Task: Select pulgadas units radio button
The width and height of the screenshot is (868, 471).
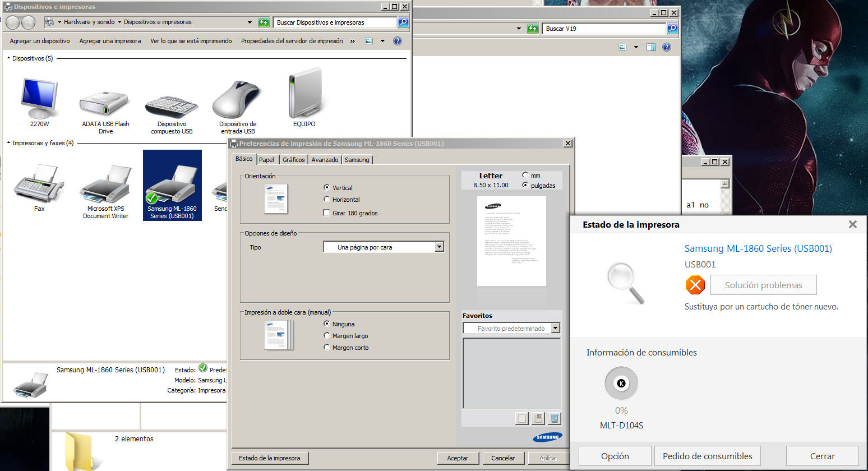Action: click(525, 185)
